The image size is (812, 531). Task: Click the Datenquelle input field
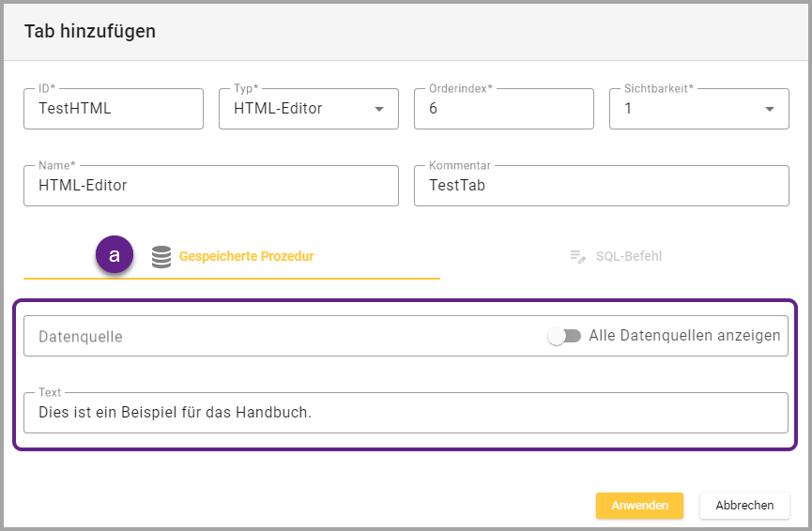[x=282, y=336]
